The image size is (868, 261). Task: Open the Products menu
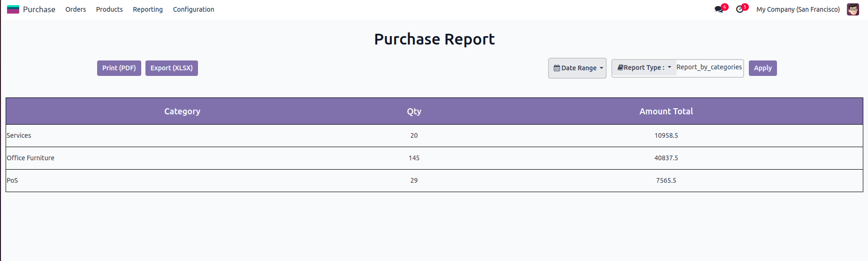pos(109,9)
